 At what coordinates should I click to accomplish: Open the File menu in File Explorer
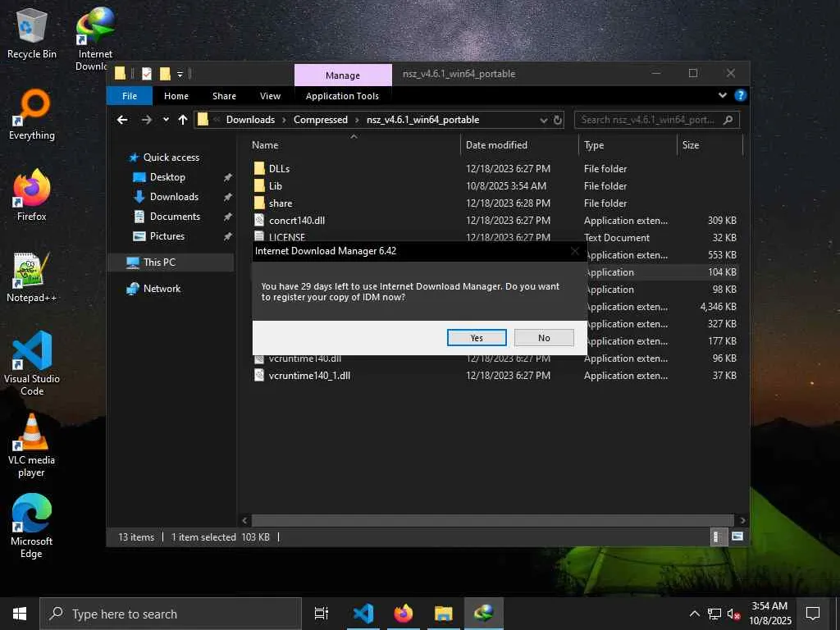click(130, 96)
